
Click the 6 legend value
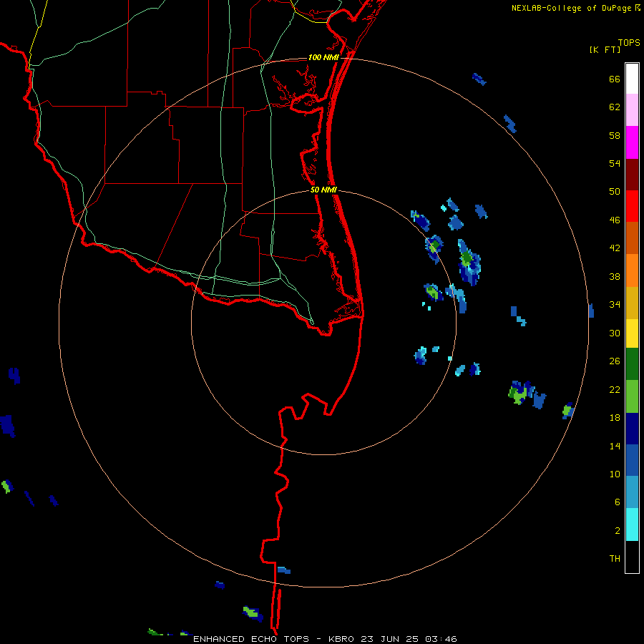[x=618, y=502]
